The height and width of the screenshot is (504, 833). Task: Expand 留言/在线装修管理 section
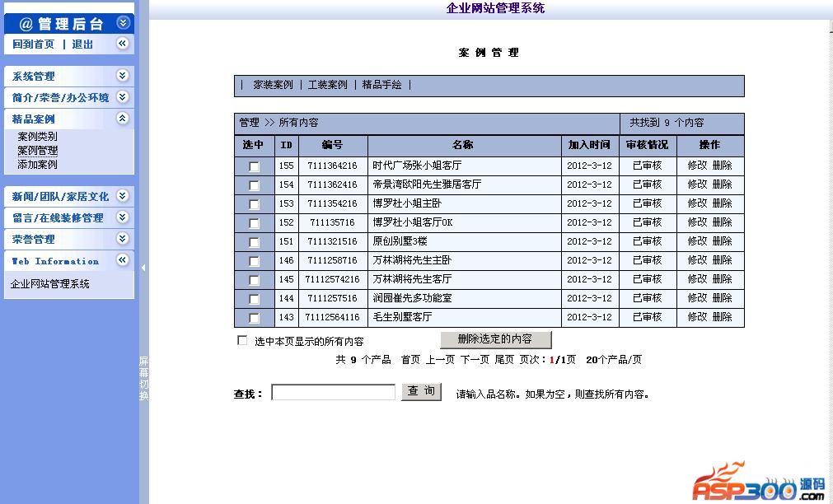pos(123,217)
